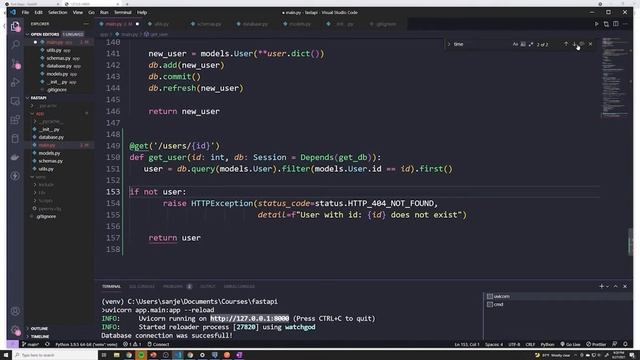Go to next find match
Screen dimensions: 640x360
pyautogui.click(x=574, y=44)
